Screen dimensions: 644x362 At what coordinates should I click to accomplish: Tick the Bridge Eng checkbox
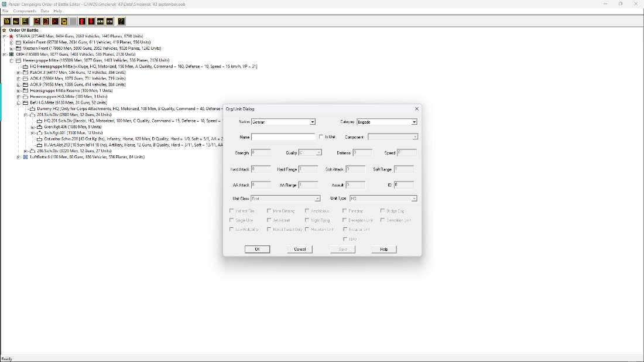click(382, 211)
